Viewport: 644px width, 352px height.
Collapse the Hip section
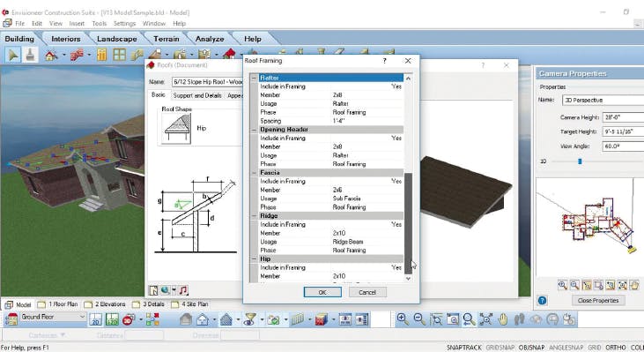(x=254, y=259)
